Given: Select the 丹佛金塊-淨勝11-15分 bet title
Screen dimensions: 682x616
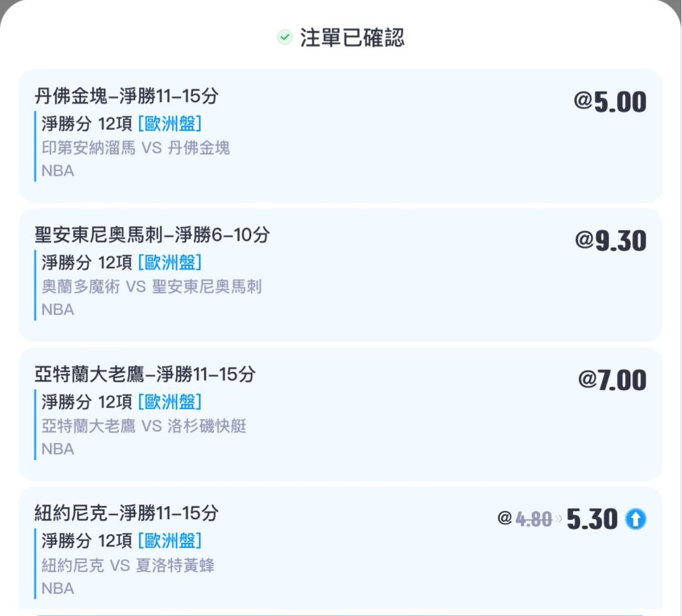Looking at the screenshot, I should (126, 96).
